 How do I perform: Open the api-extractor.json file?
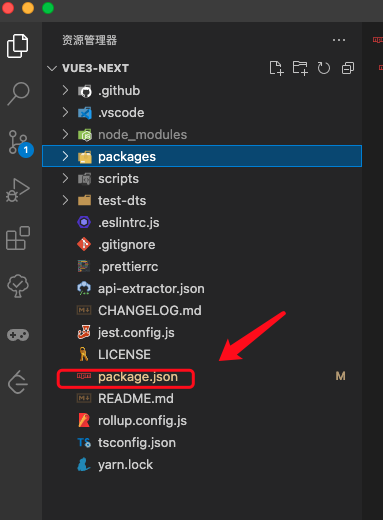pyautogui.click(x=151, y=289)
